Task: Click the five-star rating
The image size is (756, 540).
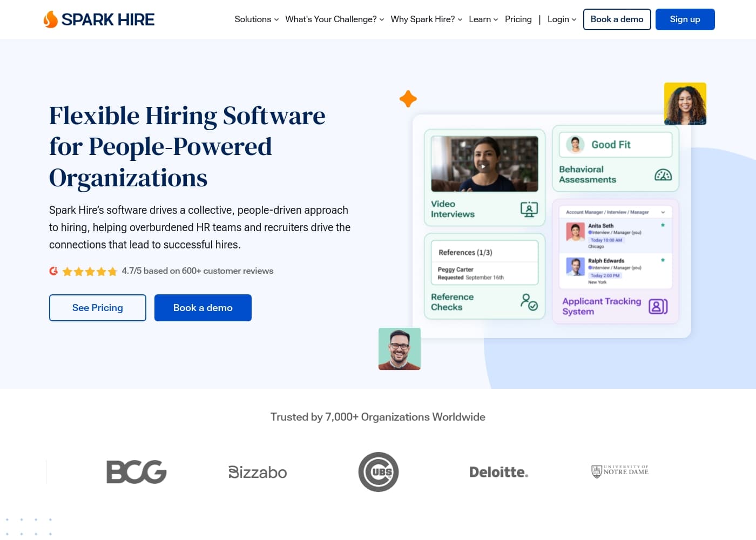Action: tap(90, 271)
